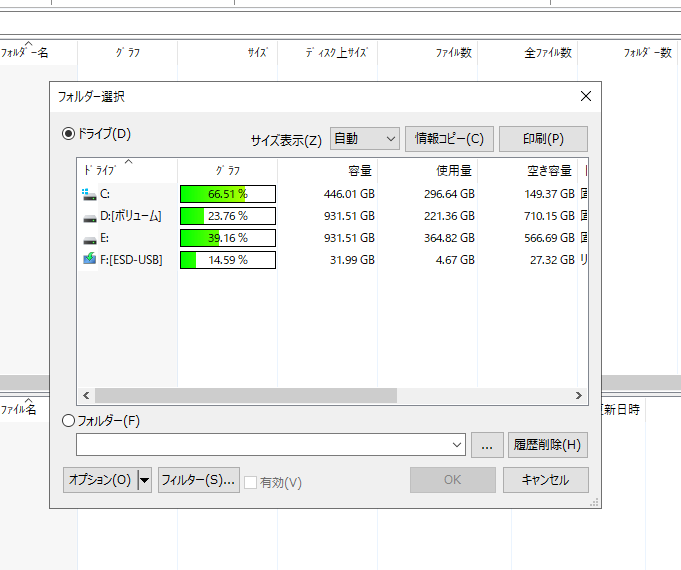Click the 情報コピー(C) button

coord(449,139)
